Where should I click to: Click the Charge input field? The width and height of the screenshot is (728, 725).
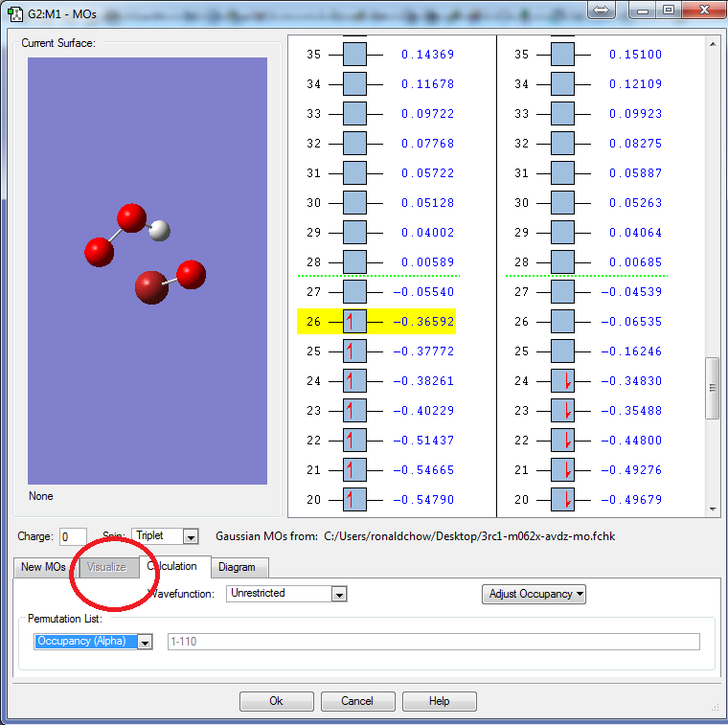[x=73, y=536]
